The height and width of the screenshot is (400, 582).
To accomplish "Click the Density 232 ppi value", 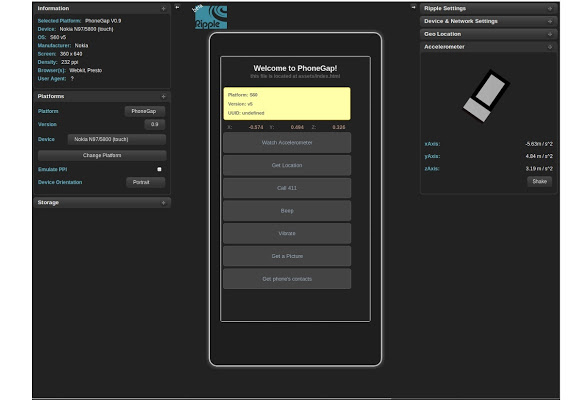I will pos(69,62).
